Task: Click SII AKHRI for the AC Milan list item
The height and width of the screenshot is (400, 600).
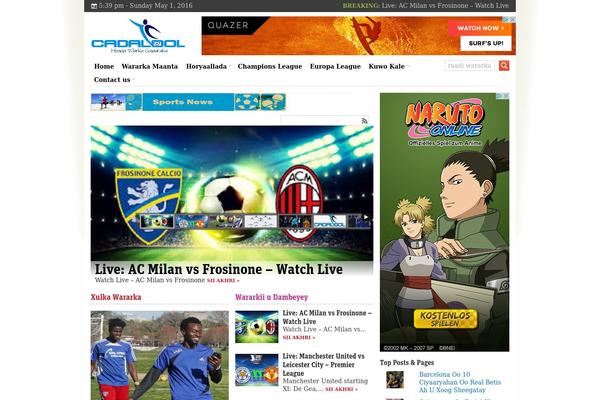Action: pos(299,338)
